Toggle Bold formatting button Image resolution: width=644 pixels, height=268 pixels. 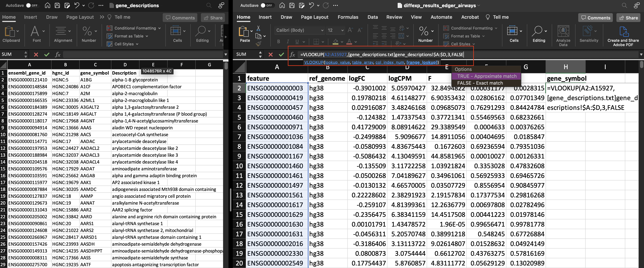click(x=279, y=42)
